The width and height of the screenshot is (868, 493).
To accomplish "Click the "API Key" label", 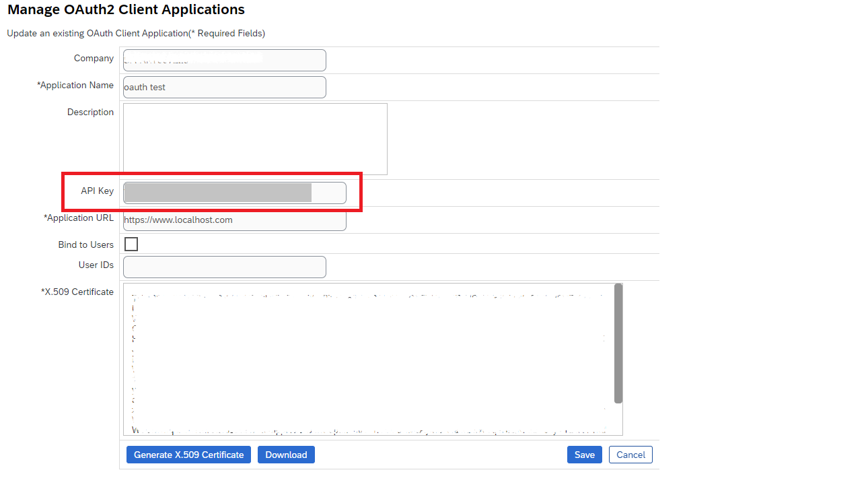I will pos(98,191).
